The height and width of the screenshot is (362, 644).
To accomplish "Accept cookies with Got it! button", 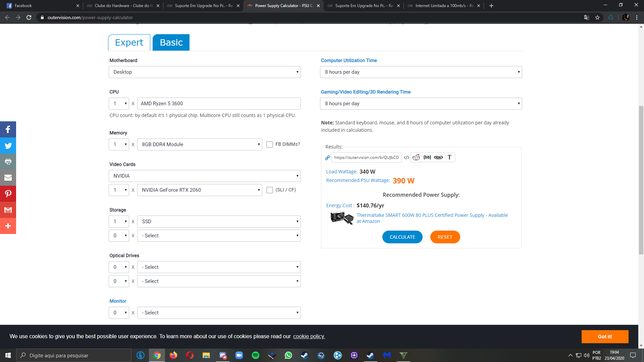I will click(x=605, y=337).
